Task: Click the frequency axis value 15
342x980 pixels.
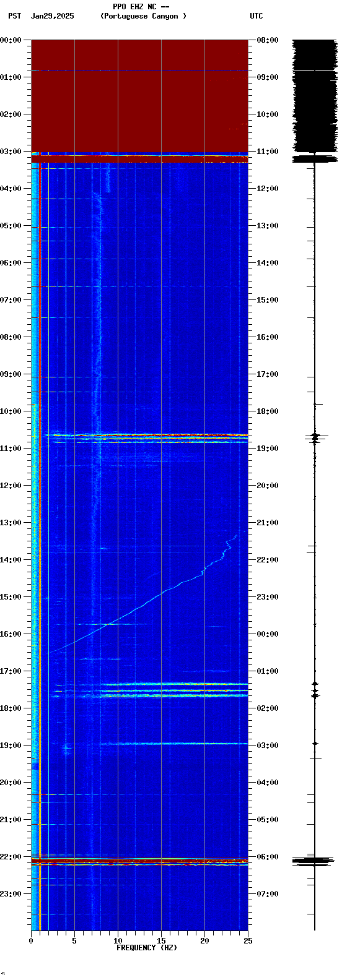Action: [161, 941]
